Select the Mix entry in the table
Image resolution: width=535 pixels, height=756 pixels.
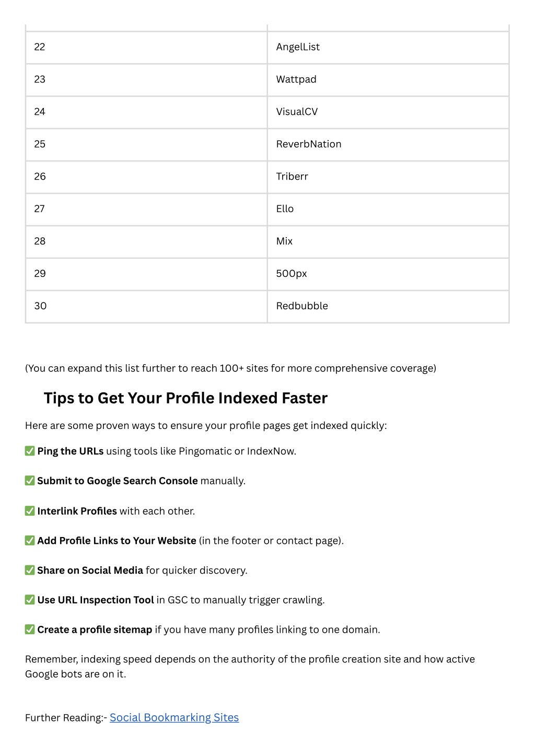point(388,242)
